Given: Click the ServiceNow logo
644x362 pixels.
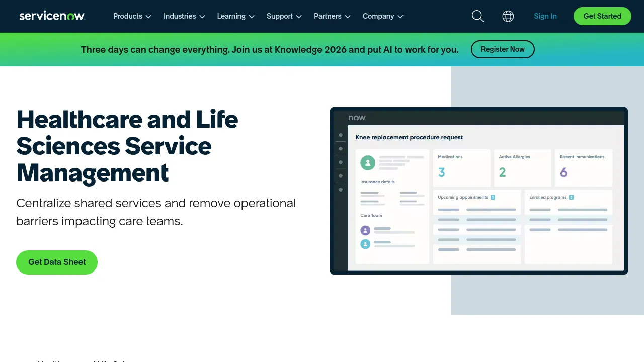Looking at the screenshot, I should (52, 16).
